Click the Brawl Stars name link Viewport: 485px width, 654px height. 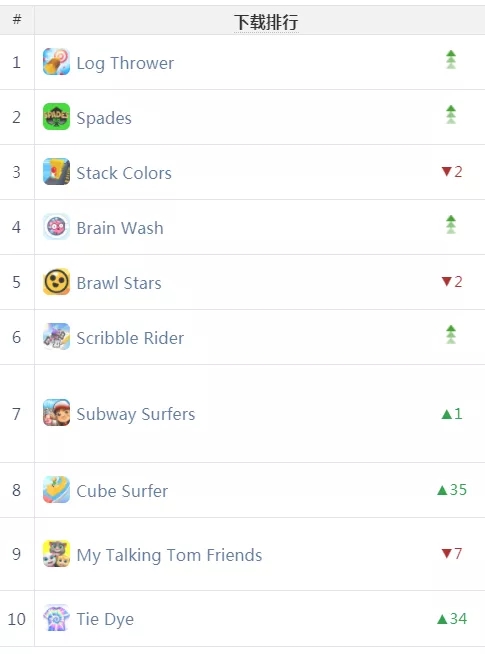pyautogui.click(x=119, y=283)
